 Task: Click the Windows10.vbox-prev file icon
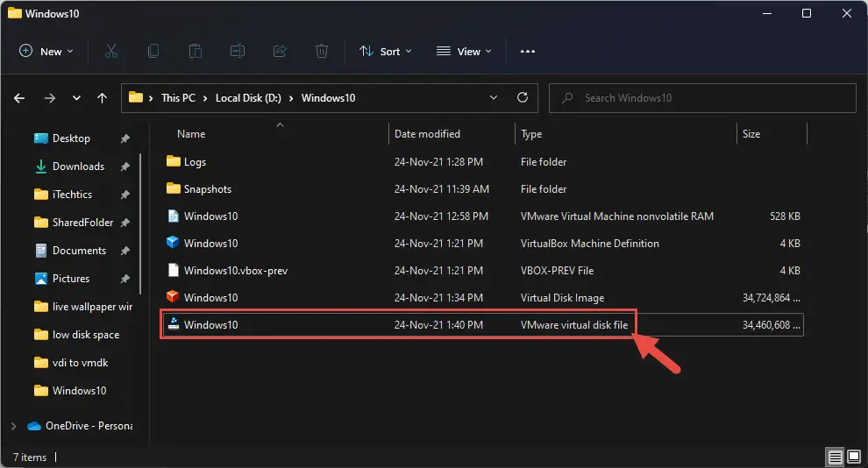click(174, 270)
